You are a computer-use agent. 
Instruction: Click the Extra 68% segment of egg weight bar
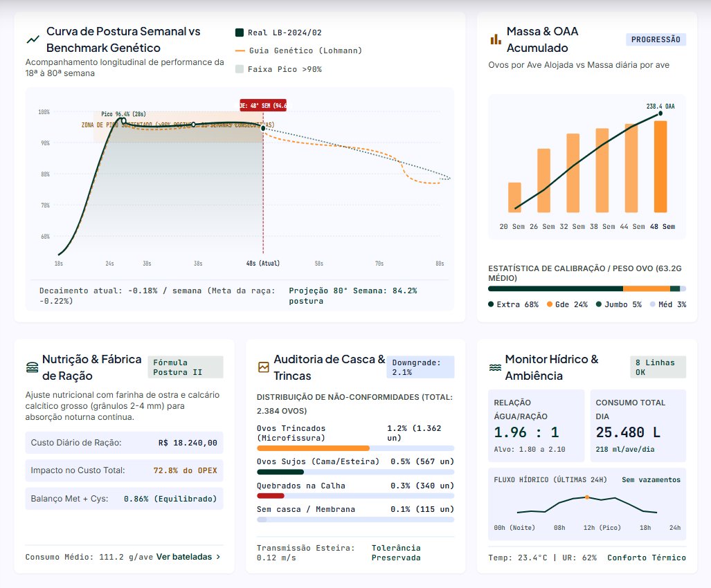click(555, 288)
